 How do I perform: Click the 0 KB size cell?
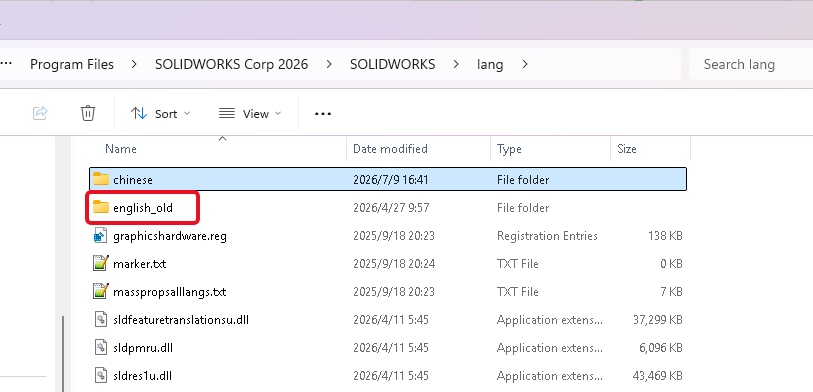(671, 264)
